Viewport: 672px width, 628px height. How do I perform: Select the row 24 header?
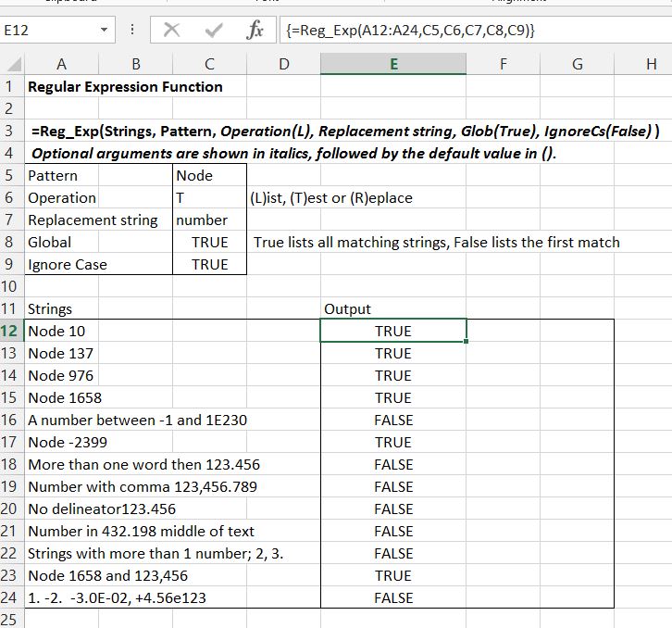11,597
